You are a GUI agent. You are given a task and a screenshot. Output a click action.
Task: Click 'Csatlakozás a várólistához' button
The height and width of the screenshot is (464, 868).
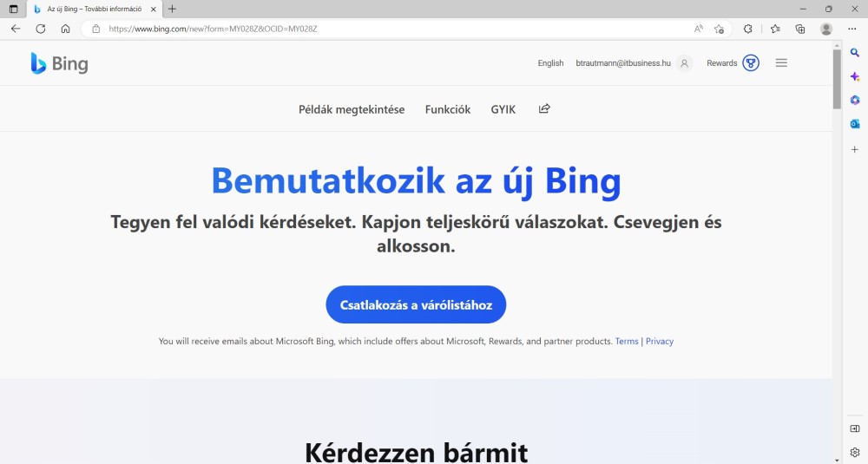click(x=416, y=304)
